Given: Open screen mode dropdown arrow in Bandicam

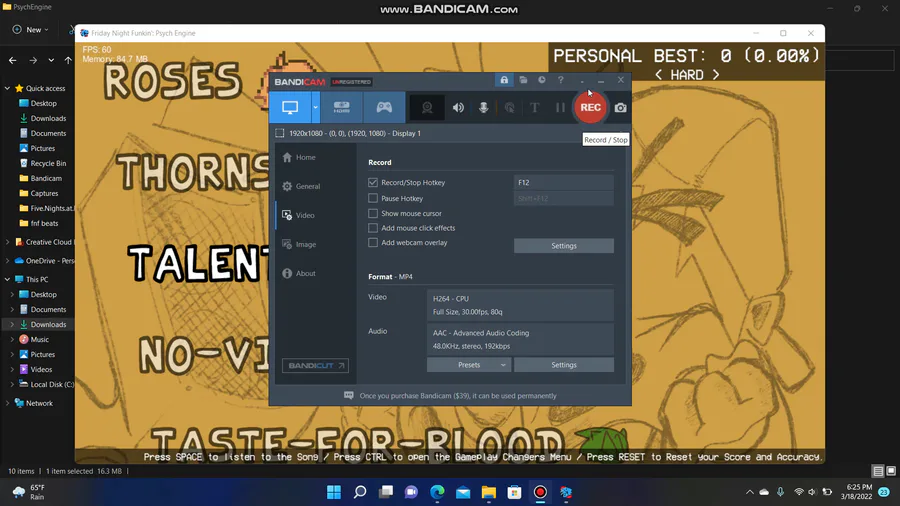Looking at the screenshot, I should point(315,107).
